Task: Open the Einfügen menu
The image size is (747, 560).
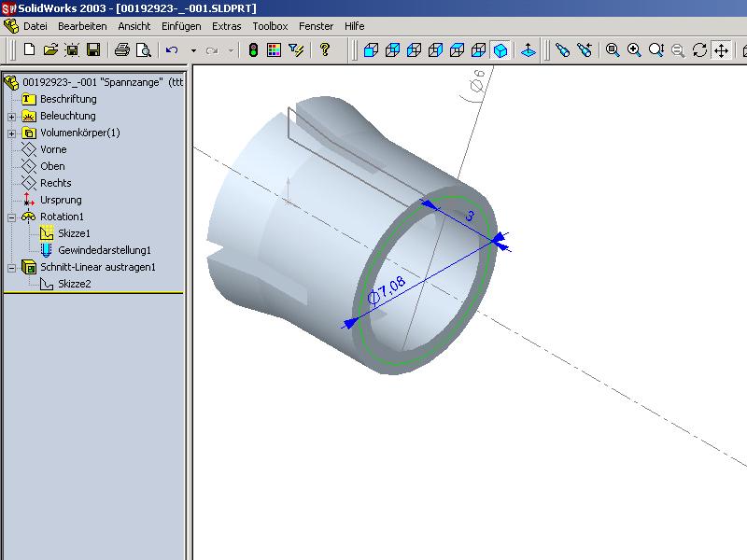Action: (x=181, y=26)
